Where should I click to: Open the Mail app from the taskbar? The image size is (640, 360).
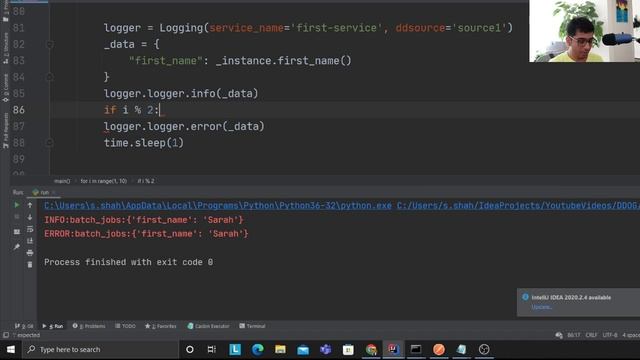click(303, 349)
